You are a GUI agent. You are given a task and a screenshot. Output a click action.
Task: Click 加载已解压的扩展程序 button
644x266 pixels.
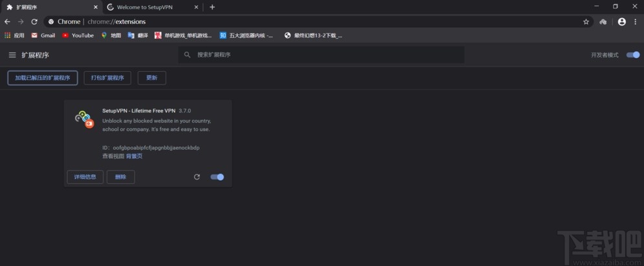pyautogui.click(x=43, y=78)
